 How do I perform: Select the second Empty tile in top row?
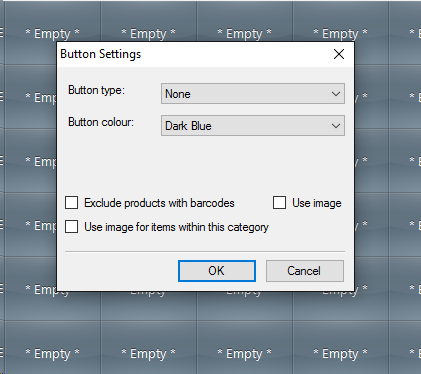click(148, 33)
